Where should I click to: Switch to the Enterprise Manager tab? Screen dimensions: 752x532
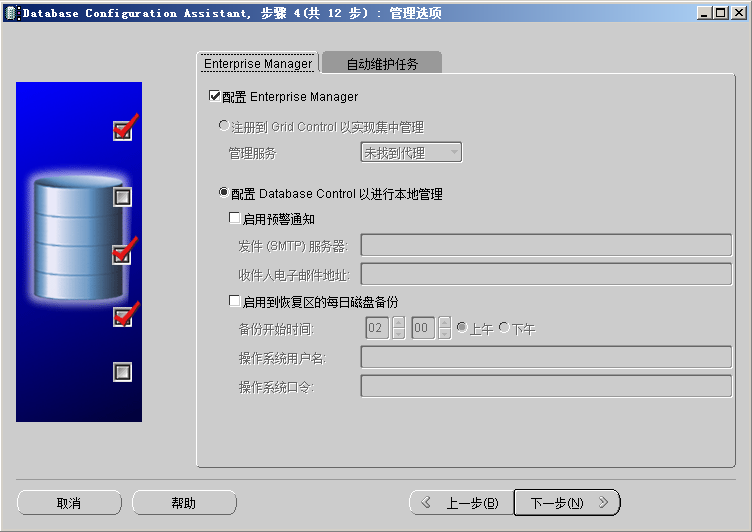tap(258, 63)
